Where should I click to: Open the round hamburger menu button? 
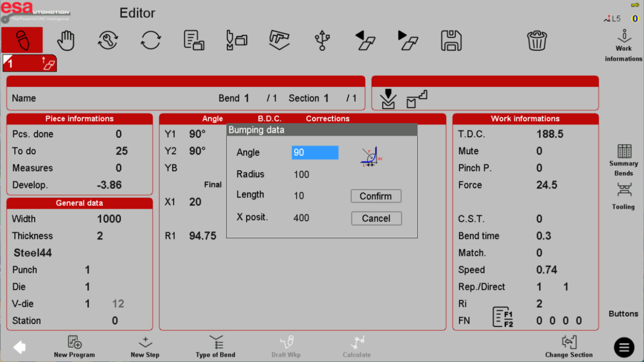click(x=624, y=348)
